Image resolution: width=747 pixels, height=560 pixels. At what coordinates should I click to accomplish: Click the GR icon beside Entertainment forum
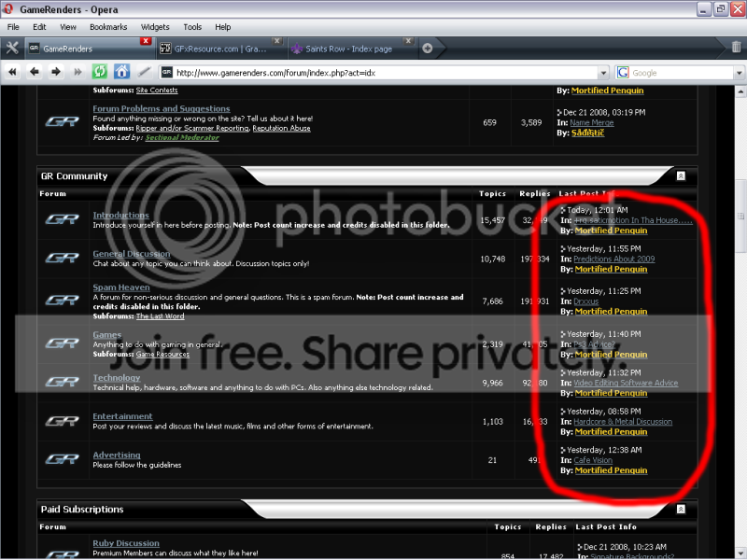(63, 421)
